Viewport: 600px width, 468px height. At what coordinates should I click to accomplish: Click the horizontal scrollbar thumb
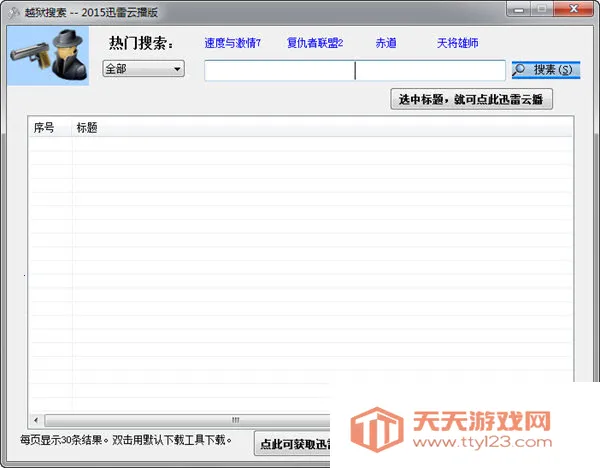pos(188,420)
